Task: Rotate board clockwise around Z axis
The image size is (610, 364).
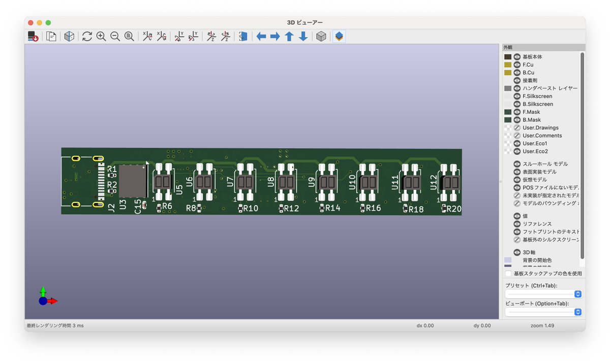Action: pos(211,37)
